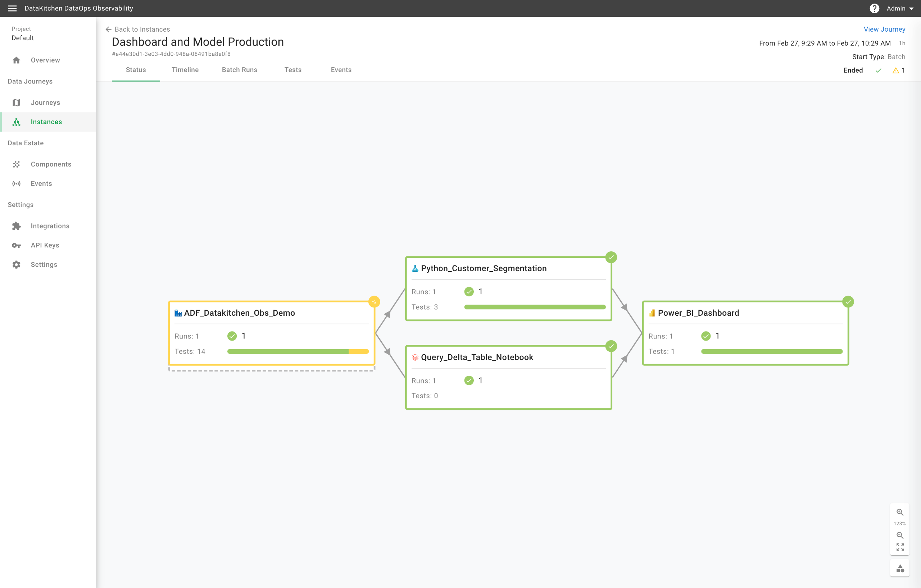921x588 pixels.
Task: Fit graph to screen icon
Action: point(899,547)
